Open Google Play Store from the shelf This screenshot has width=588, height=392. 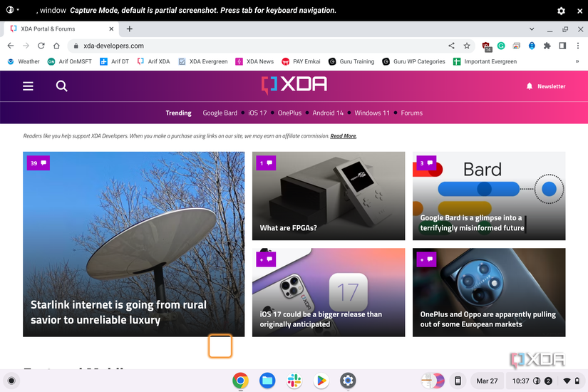click(321, 381)
